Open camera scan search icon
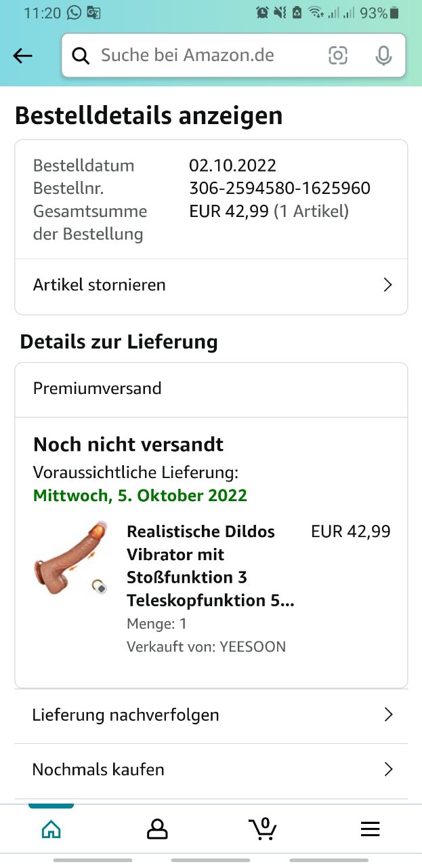The height and width of the screenshot is (868, 422). pos(337,56)
